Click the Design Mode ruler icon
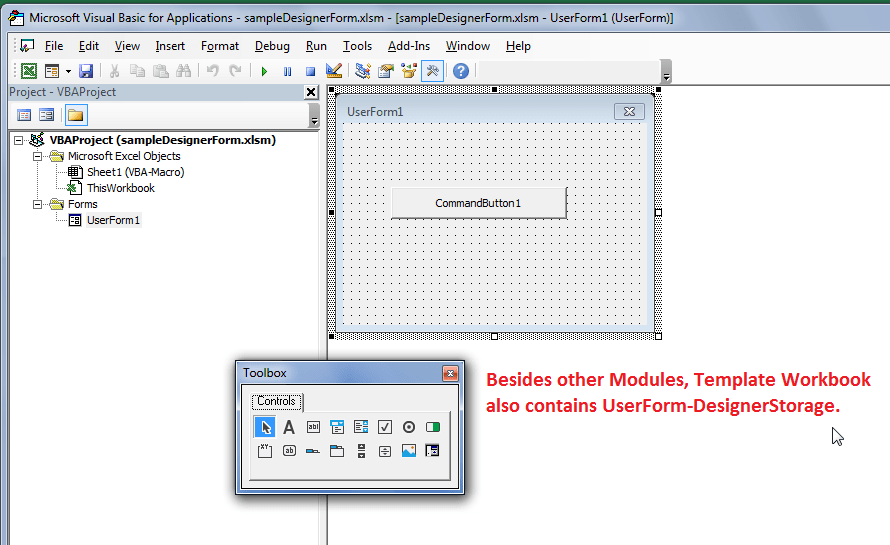The height and width of the screenshot is (545, 890). 334,71
